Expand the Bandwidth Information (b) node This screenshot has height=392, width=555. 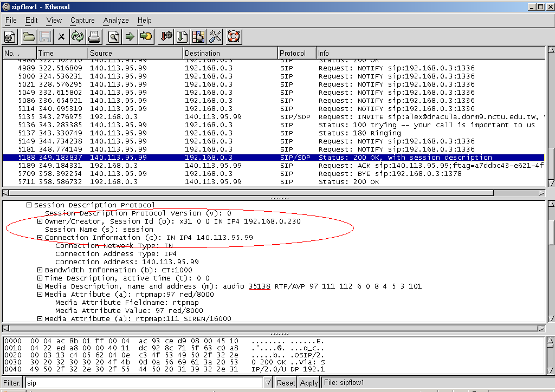pyautogui.click(x=40, y=270)
